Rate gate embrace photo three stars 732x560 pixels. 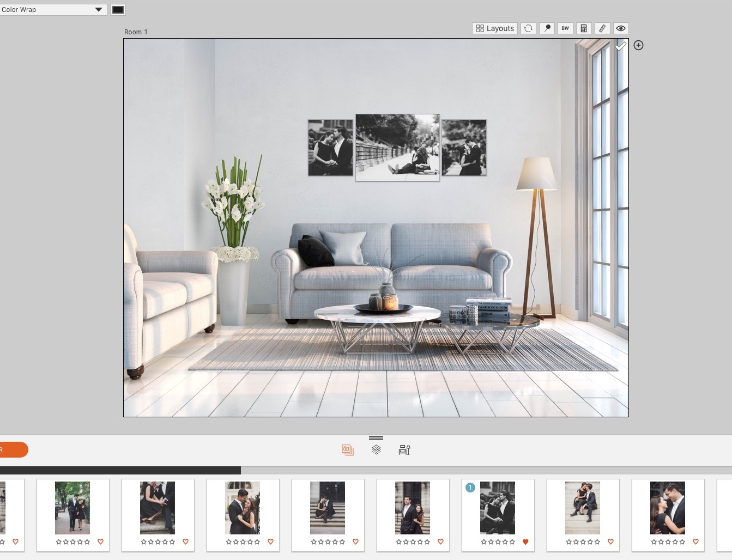(243, 541)
